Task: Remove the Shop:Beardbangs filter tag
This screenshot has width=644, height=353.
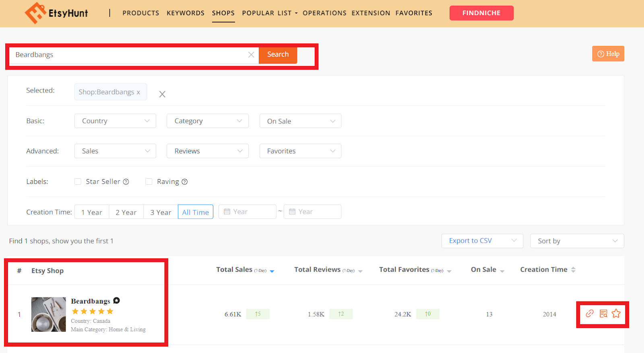Action: coord(138,92)
